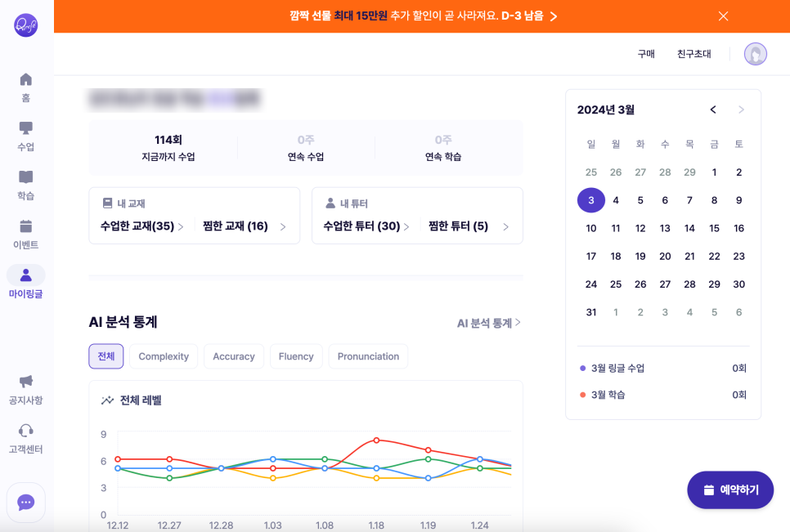Open 수업 section in sidebar
This screenshot has width=790, height=532.
(x=25, y=136)
